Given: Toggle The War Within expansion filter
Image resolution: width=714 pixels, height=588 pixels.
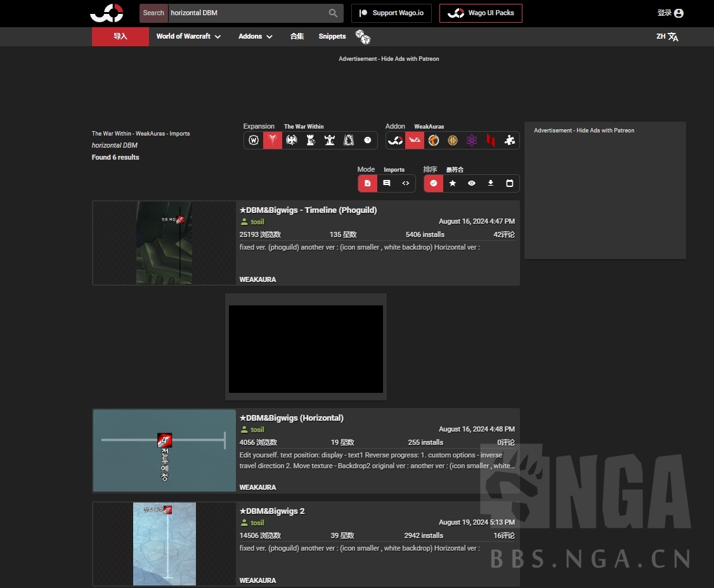Looking at the screenshot, I should click(273, 140).
